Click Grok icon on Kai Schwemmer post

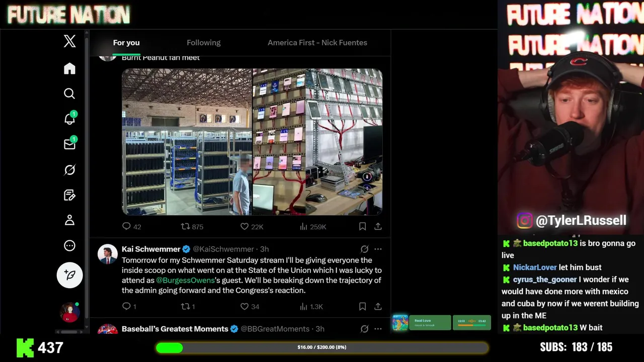click(x=364, y=249)
